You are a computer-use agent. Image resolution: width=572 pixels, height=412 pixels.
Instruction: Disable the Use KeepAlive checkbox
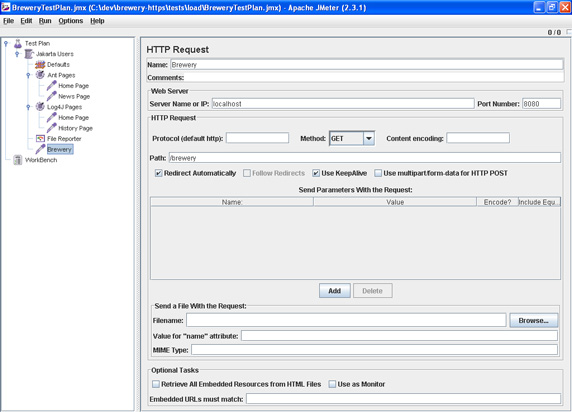316,173
